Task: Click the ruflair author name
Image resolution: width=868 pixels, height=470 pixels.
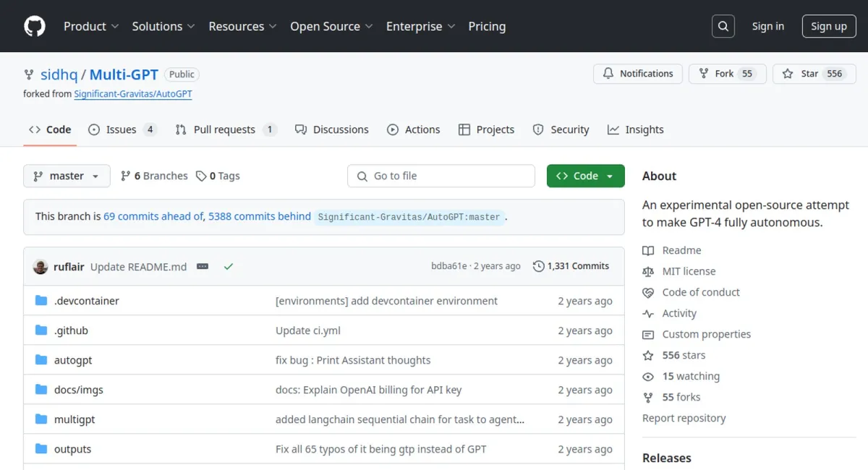Action: pos(69,266)
